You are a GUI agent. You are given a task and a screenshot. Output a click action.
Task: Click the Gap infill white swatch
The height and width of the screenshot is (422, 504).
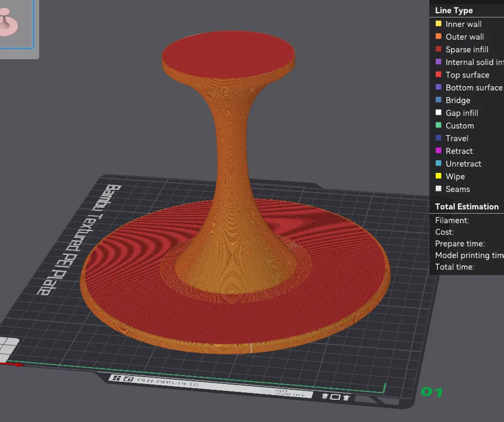point(438,113)
